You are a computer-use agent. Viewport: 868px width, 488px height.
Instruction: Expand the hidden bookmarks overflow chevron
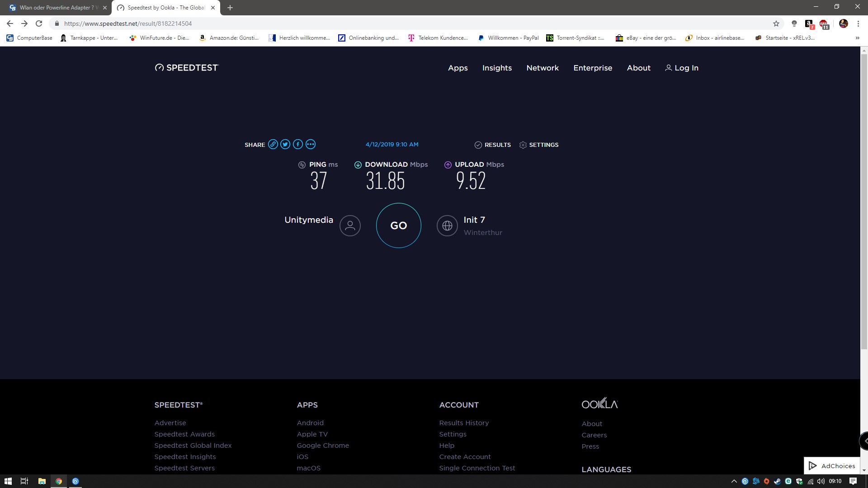(x=857, y=38)
